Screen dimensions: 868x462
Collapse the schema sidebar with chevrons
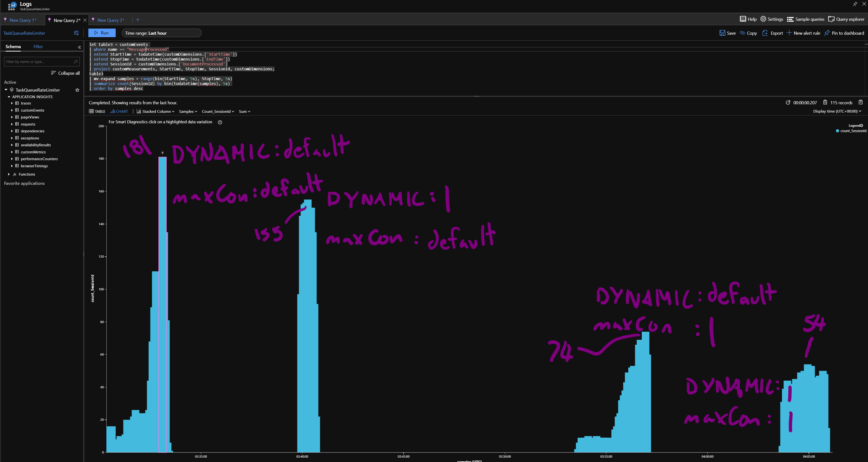(x=80, y=47)
